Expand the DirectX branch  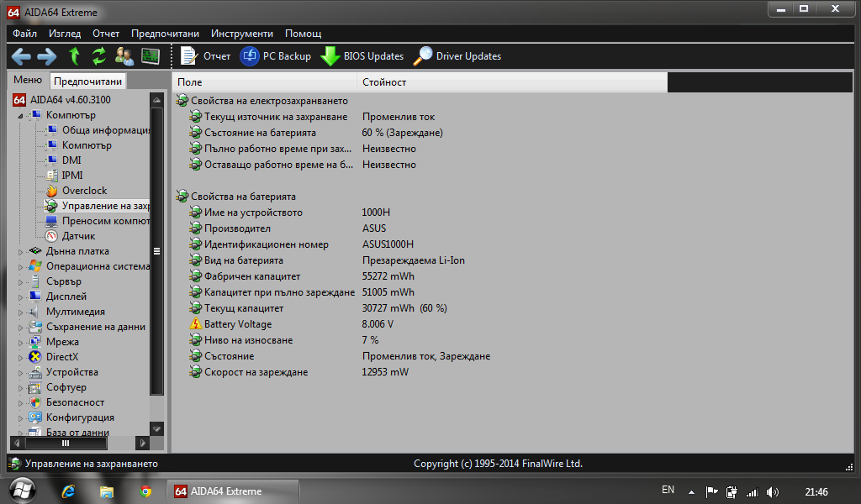pos(20,358)
